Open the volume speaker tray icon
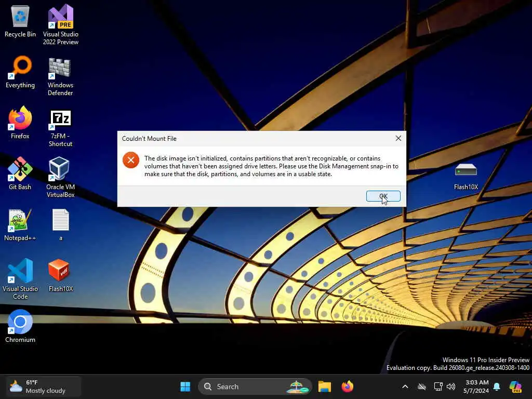 click(x=451, y=387)
